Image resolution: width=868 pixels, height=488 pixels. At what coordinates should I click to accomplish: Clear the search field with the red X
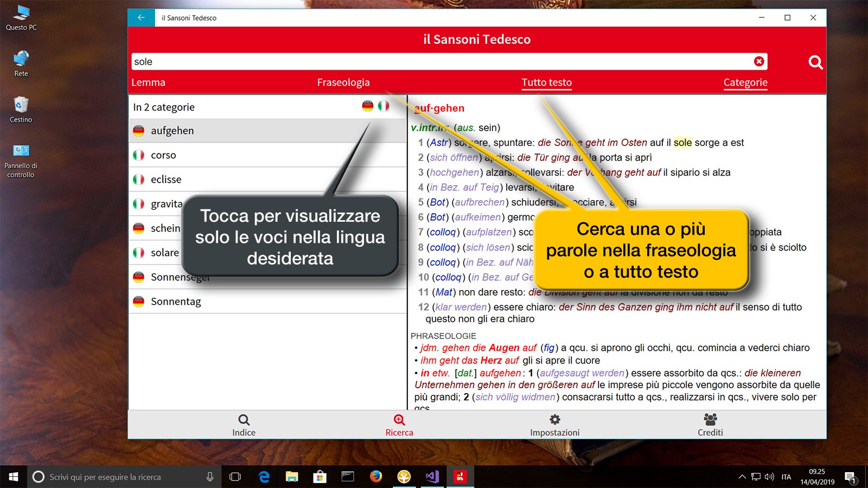click(759, 62)
